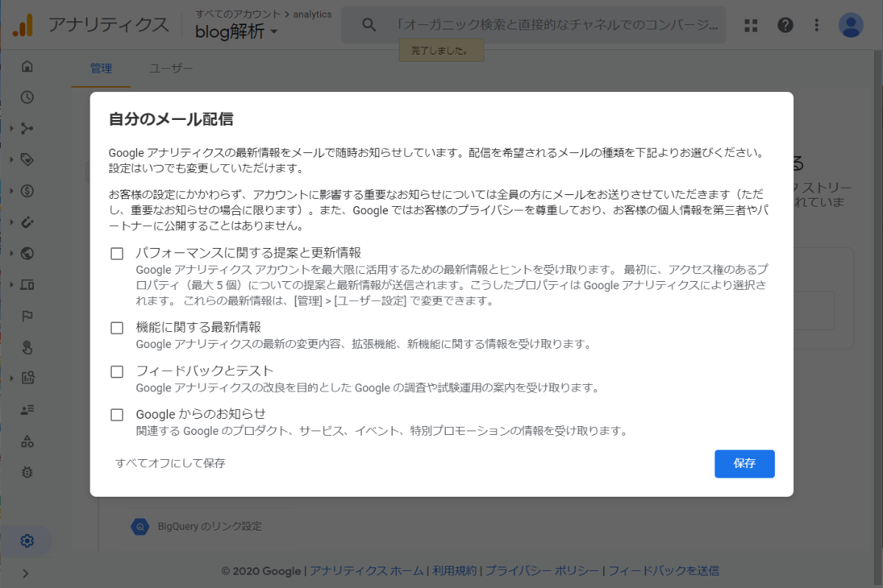Select the Acquisition branching-nodes icon

tap(27, 129)
